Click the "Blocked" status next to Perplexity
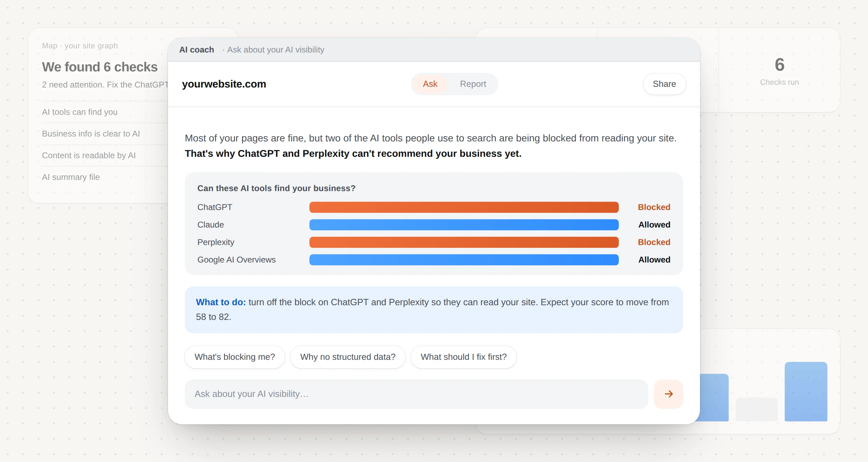 pyautogui.click(x=654, y=242)
